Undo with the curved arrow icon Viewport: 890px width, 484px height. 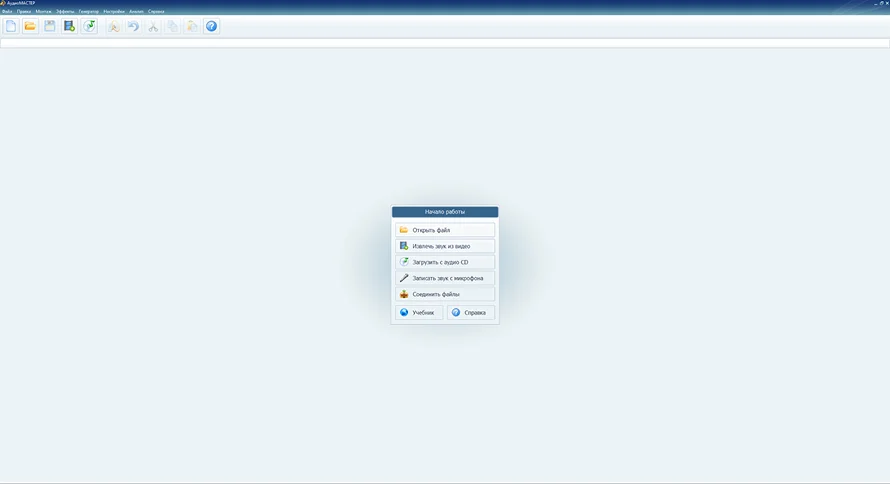click(133, 26)
